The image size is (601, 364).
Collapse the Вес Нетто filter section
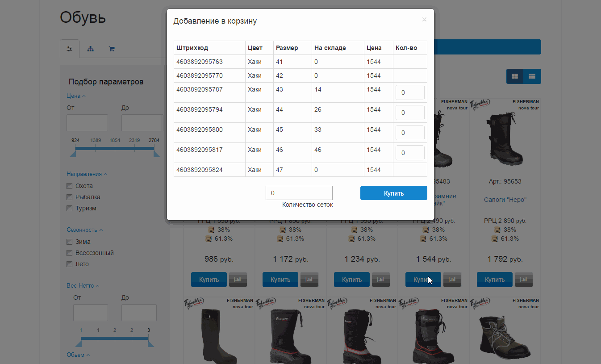[x=83, y=286]
